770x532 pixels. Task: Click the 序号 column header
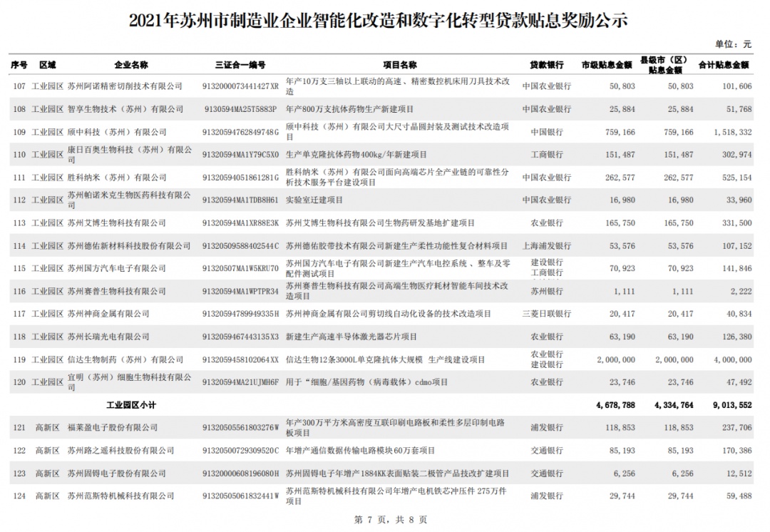click(x=19, y=65)
